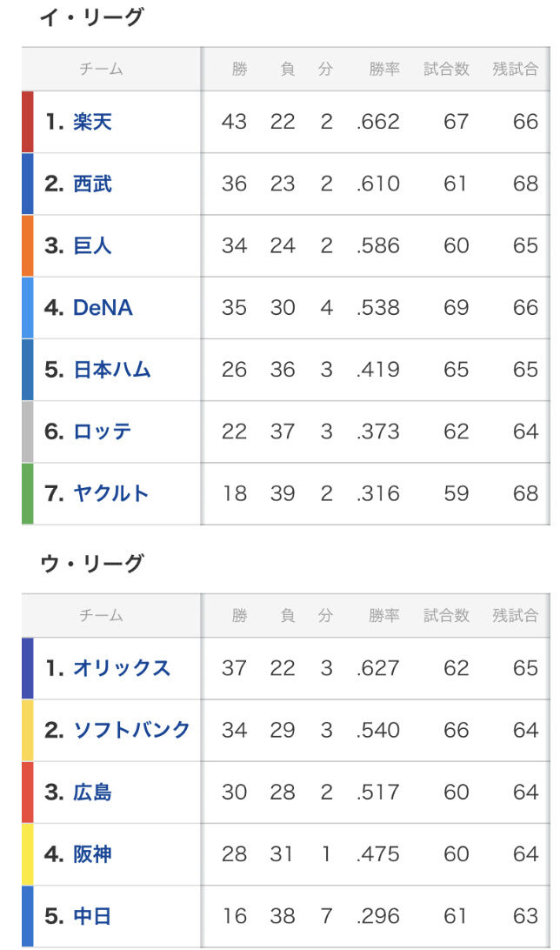Click the 勝率 column header in イ・リーグ table
Viewport: 560px width, 950px height.
pyautogui.click(x=384, y=69)
